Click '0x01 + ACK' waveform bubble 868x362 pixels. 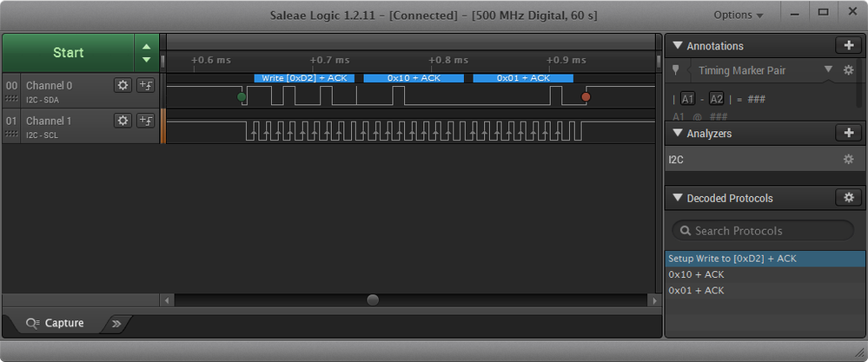pos(523,78)
